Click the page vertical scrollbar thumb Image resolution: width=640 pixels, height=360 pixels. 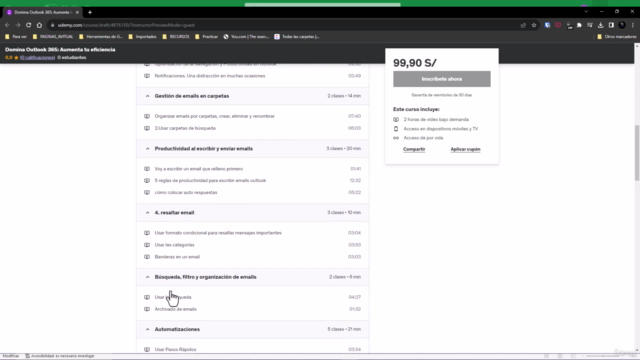tap(637, 153)
